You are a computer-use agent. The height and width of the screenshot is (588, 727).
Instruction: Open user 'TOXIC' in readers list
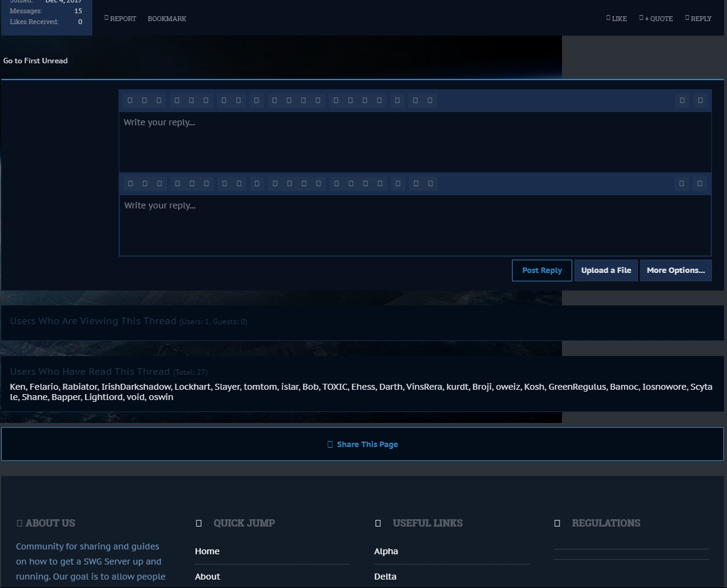tap(335, 387)
